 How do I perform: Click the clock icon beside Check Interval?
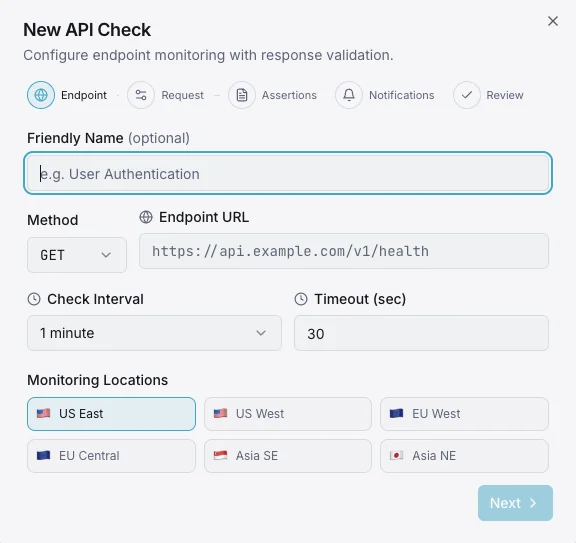point(34,299)
